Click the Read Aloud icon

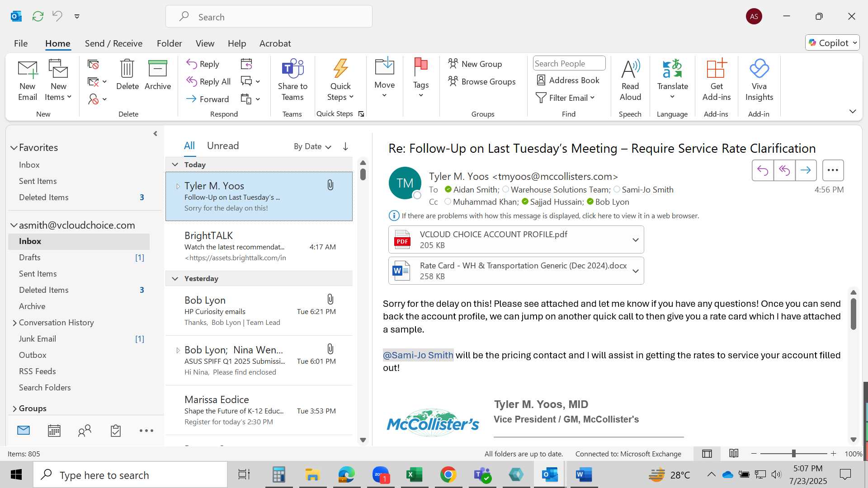tap(630, 69)
